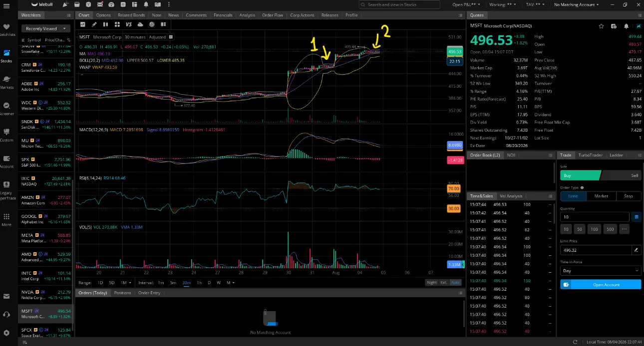Screen dimensions: 644x346
Task: Open the chart grid layout icon
Action: pos(117,24)
